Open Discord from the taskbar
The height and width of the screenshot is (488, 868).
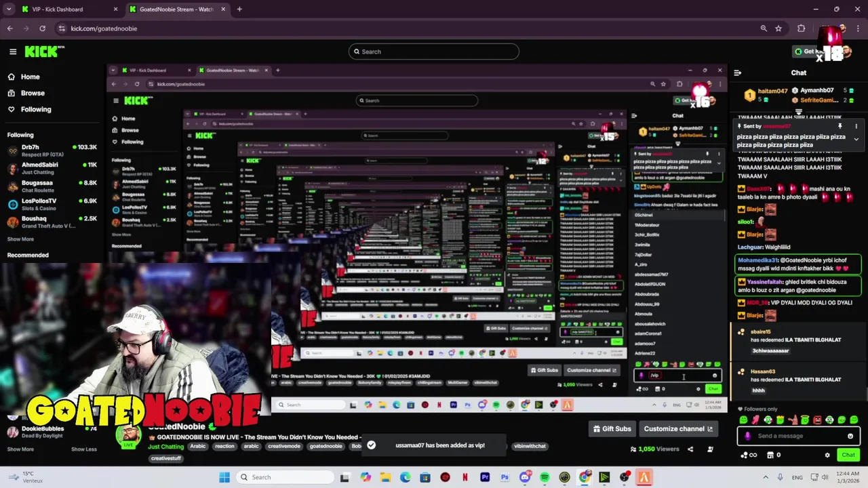pyautogui.click(x=525, y=477)
